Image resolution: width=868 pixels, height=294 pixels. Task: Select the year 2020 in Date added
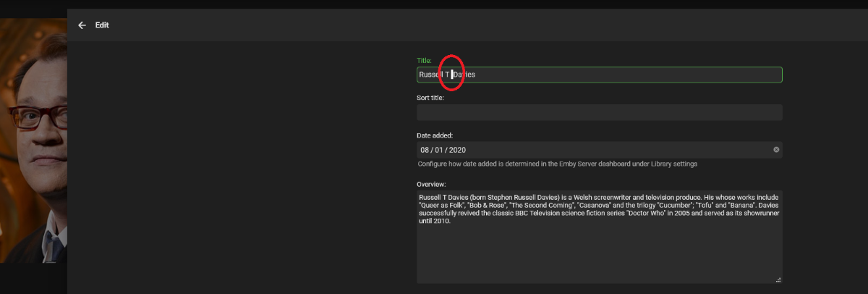pyautogui.click(x=456, y=150)
